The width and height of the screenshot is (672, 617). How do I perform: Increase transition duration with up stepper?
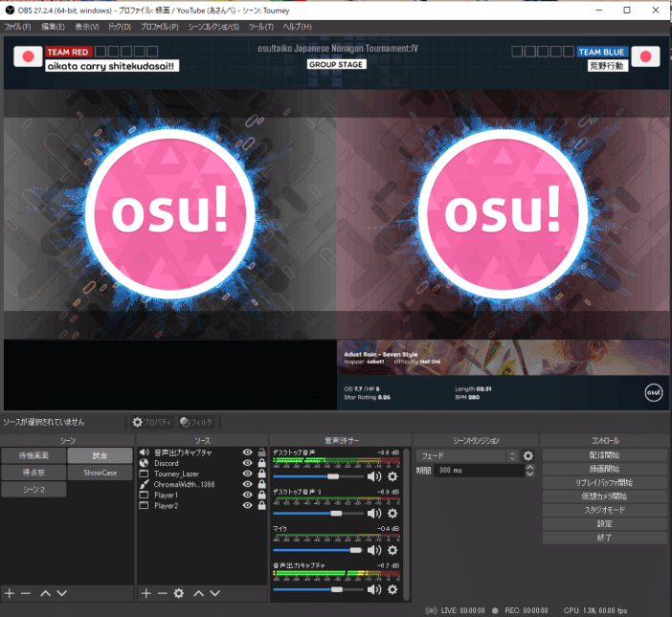point(530,467)
